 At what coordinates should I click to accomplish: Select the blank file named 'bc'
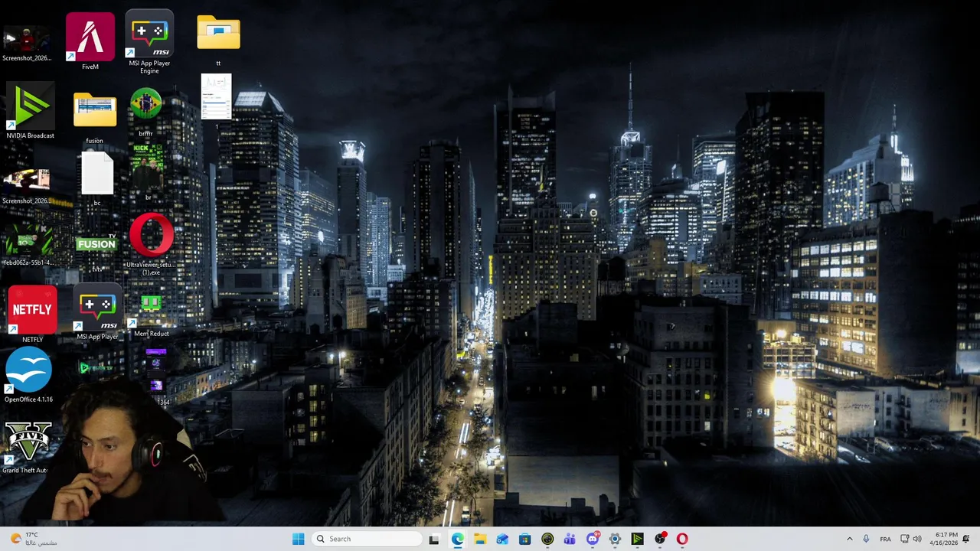click(97, 178)
